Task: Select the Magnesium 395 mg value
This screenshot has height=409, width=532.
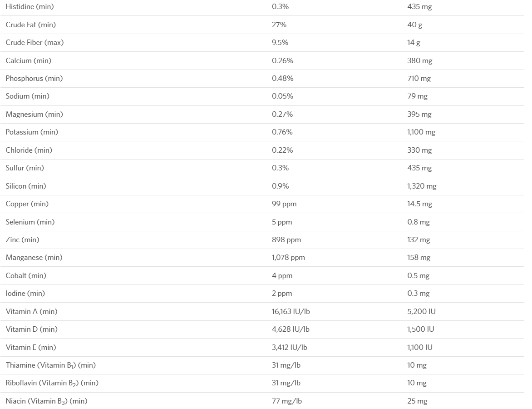Action: (419, 115)
